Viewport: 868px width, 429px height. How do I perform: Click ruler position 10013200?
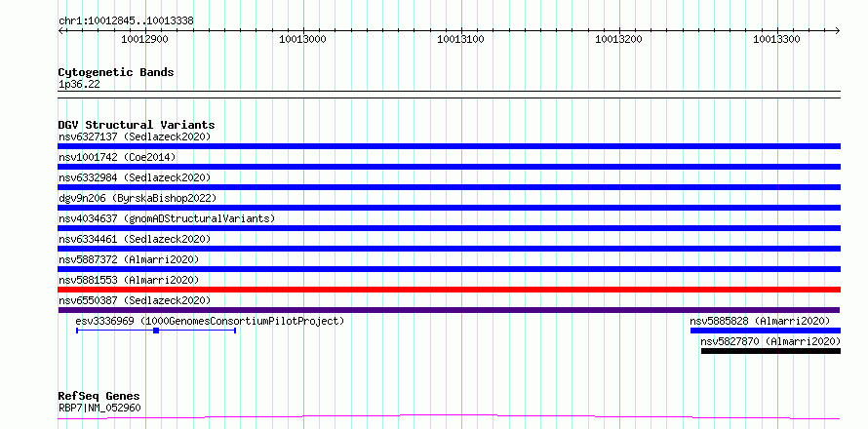point(618,39)
